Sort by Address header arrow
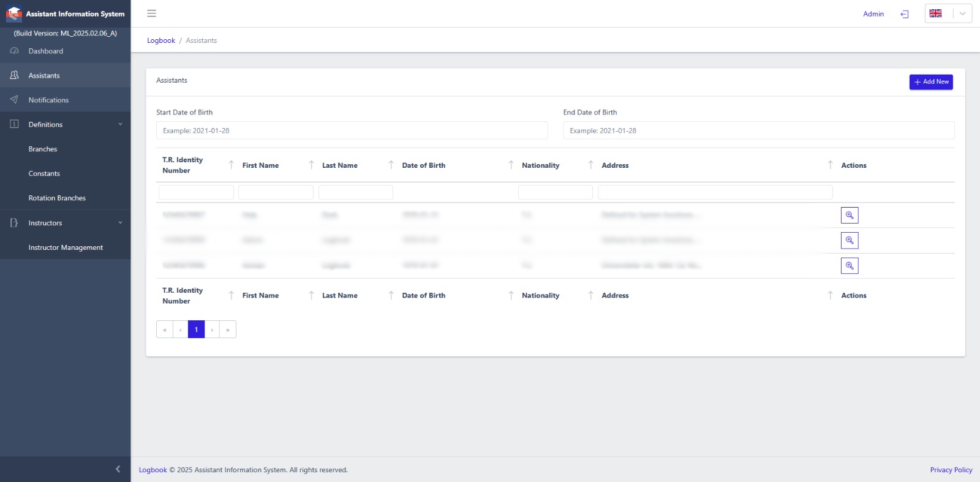Image resolution: width=980 pixels, height=482 pixels. tap(830, 165)
